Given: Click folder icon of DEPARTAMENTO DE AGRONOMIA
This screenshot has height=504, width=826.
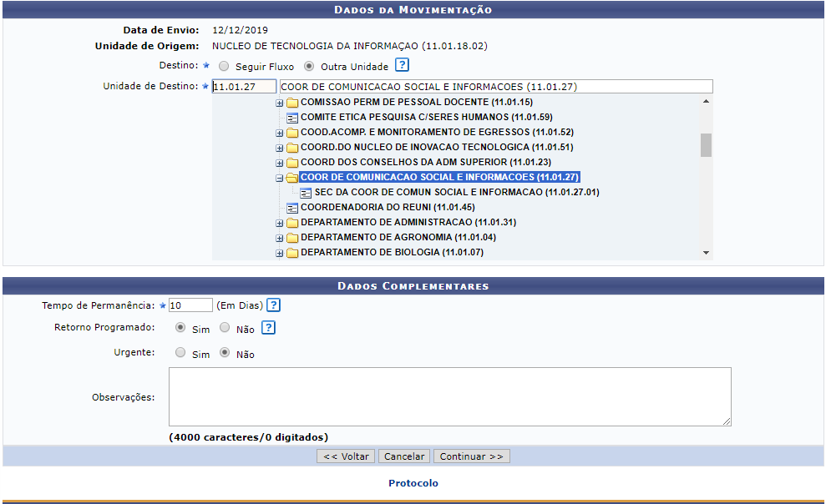Looking at the screenshot, I should (x=292, y=238).
